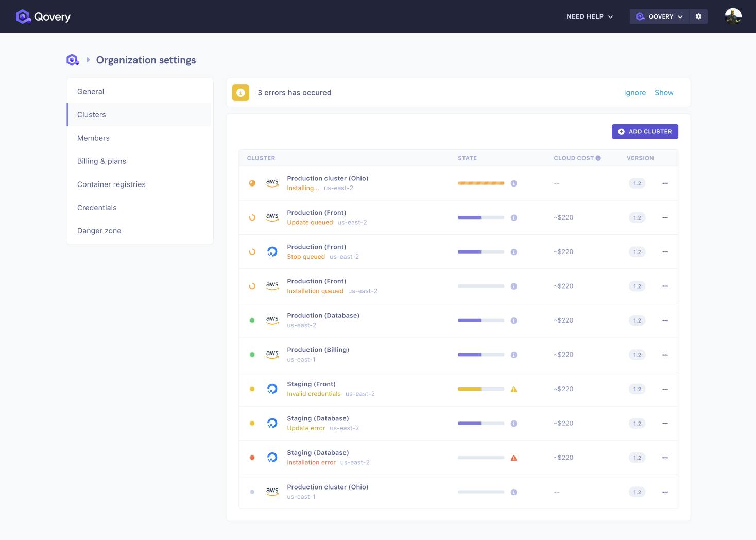Open more options for Installing Production cluster (Ohio)

[x=665, y=183]
